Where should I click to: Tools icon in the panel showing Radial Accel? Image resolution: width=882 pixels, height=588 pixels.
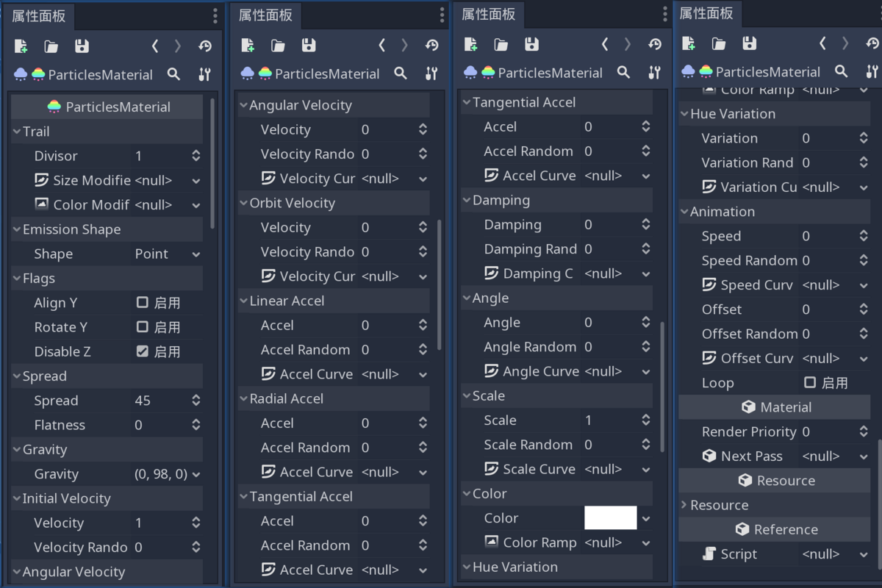point(431,73)
